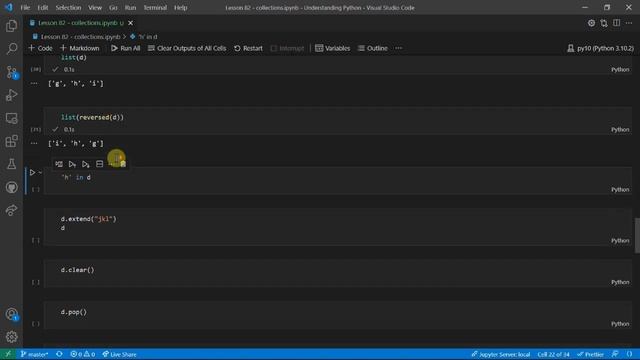Click the notebook settings gear in the editor title
The width and height of the screenshot is (640, 360).
click(591, 23)
